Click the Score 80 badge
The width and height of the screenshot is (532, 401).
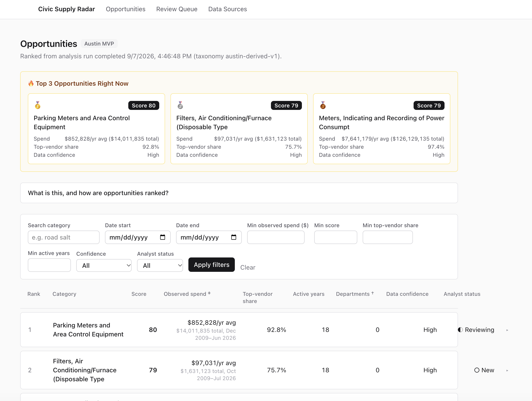pyautogui.click(x=144, y=106)
